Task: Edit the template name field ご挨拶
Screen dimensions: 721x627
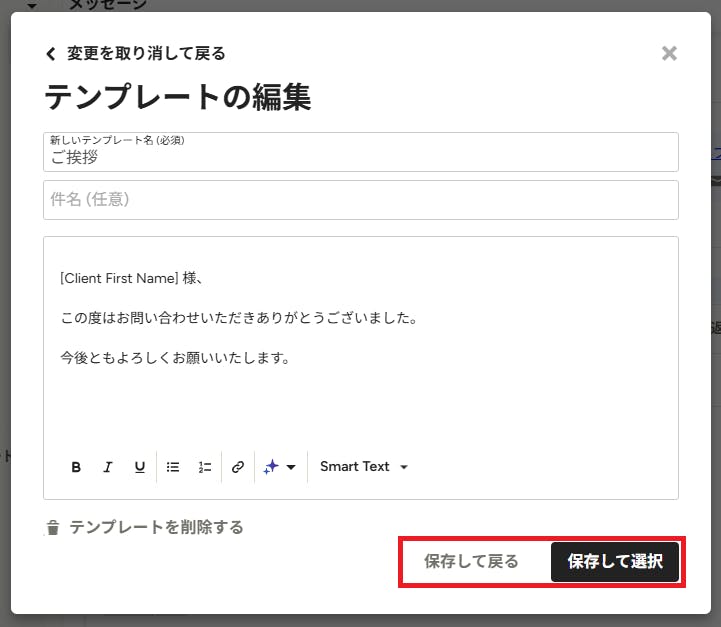Action: (x=361, y=152)
